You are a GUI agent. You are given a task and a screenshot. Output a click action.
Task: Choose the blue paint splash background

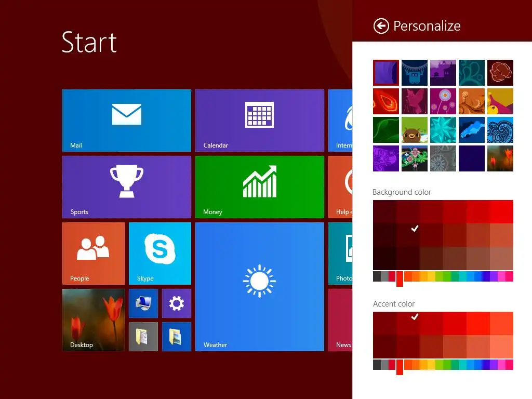click(x=472, y=130)
